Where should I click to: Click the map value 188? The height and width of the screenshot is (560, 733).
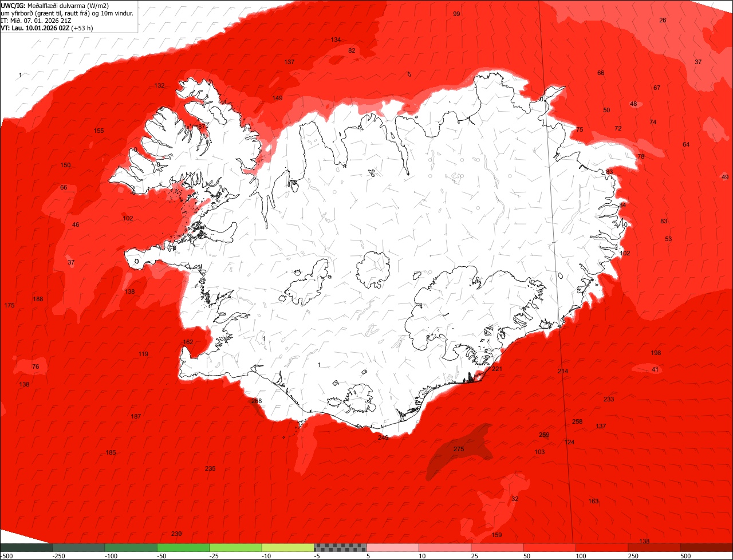coord(38,299)
